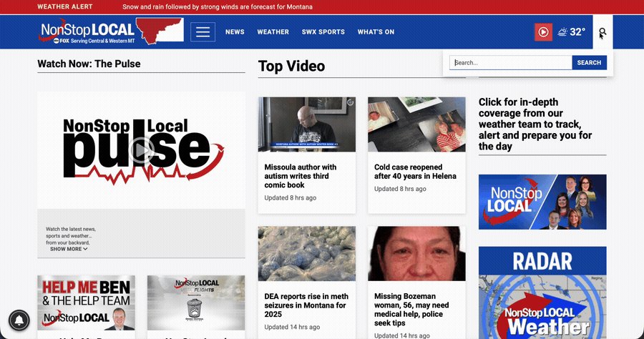Click the cold case photos thumbnail
Viewport: 644px width, 339px height.
(416, 124)
